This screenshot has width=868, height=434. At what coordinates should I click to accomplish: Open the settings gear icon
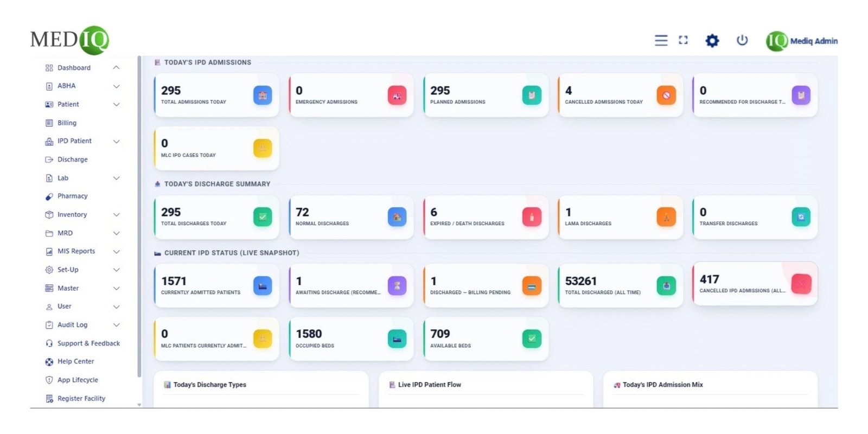(712, 41)
